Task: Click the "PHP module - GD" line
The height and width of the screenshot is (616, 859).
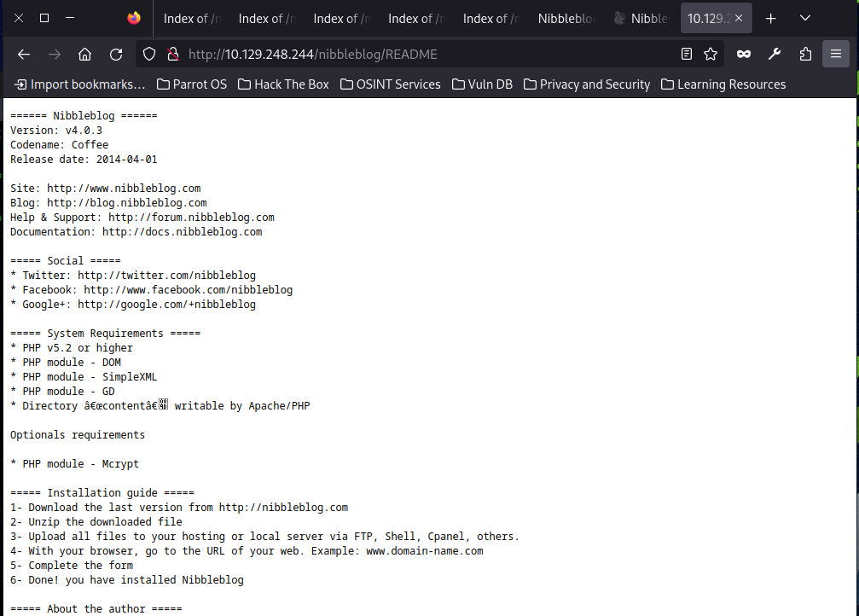Action: point(62,392)
